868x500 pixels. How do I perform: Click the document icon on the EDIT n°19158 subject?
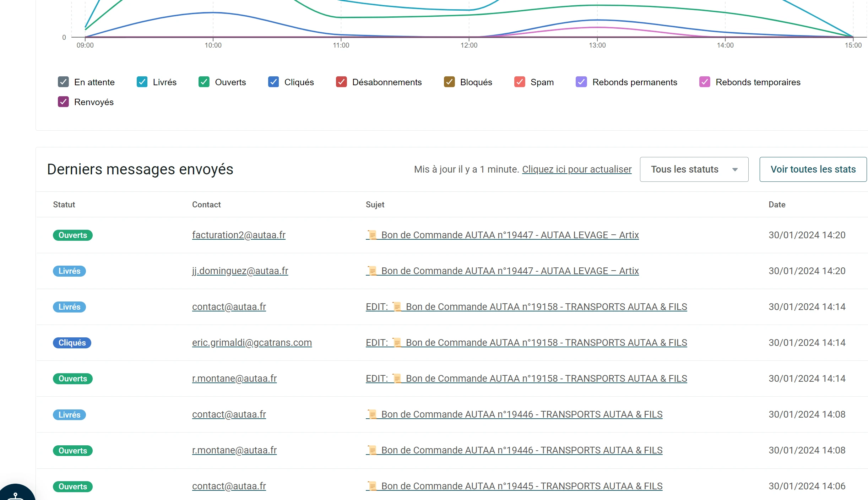(397, 307)
